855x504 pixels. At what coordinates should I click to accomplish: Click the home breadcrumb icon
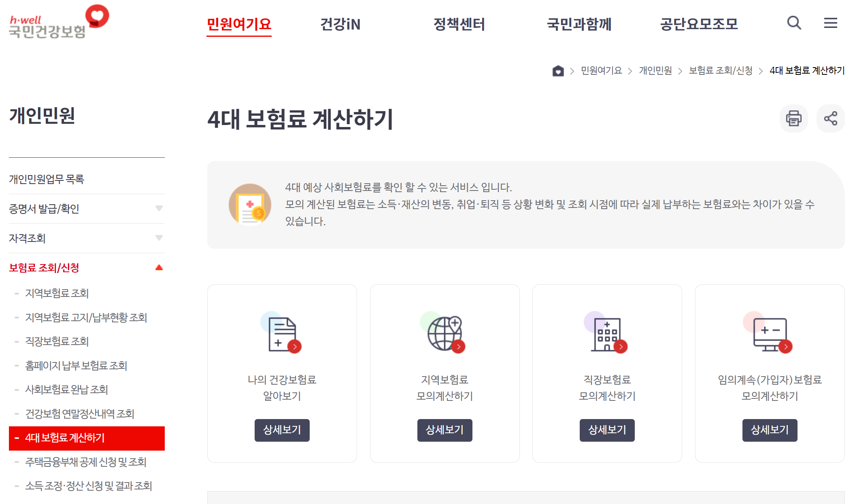[558, 71]
